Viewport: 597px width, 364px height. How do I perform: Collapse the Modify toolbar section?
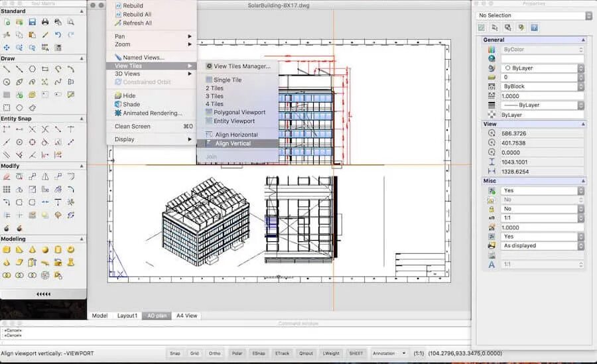82,166
